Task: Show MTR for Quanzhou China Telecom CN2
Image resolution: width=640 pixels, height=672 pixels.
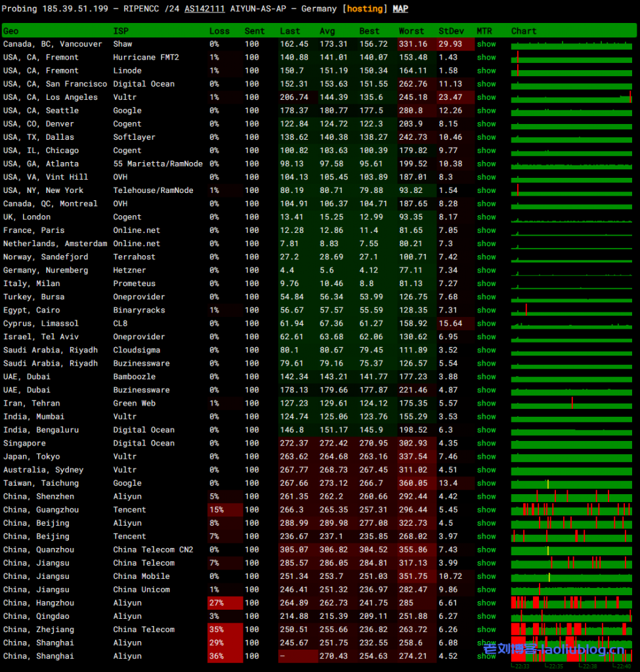Action: click(x=486, y=549)
